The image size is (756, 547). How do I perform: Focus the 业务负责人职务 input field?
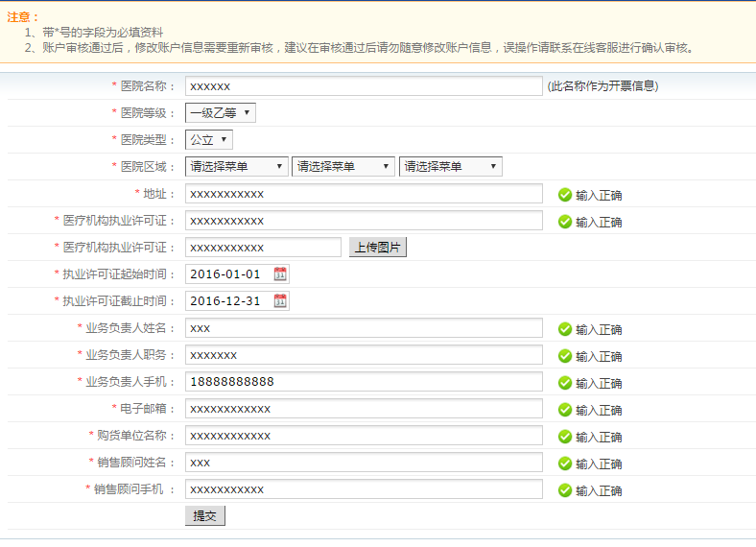click(x=364, y=355)
